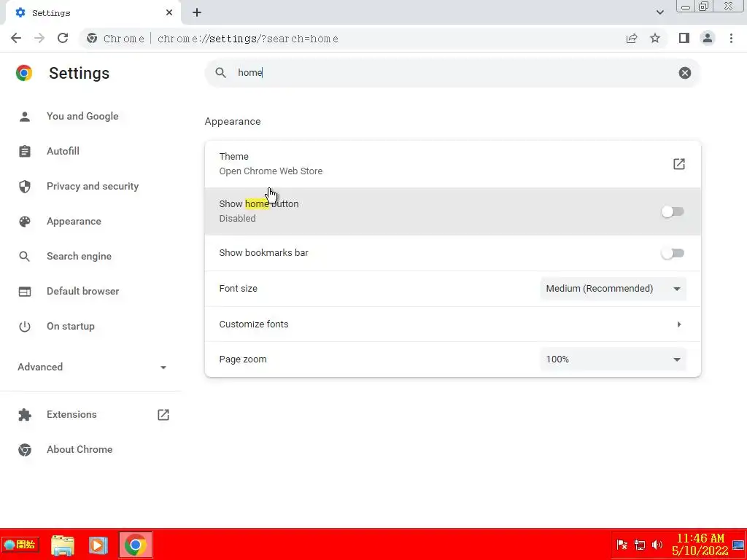The width and height of the screenshot is (747, 560).
Task: Click the Autofill clipboard icon
Action: pos(25,152)
